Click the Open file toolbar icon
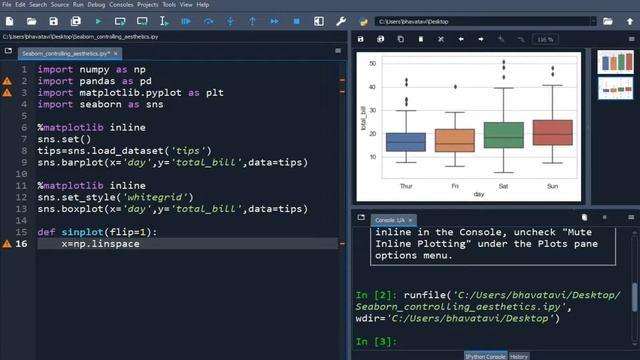The width and height of the screenshot is (640, 360). click(x=31, y=21)
